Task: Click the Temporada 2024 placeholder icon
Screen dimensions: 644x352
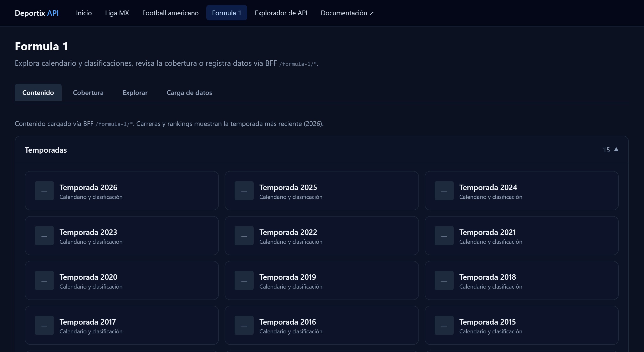Action: 444,191
